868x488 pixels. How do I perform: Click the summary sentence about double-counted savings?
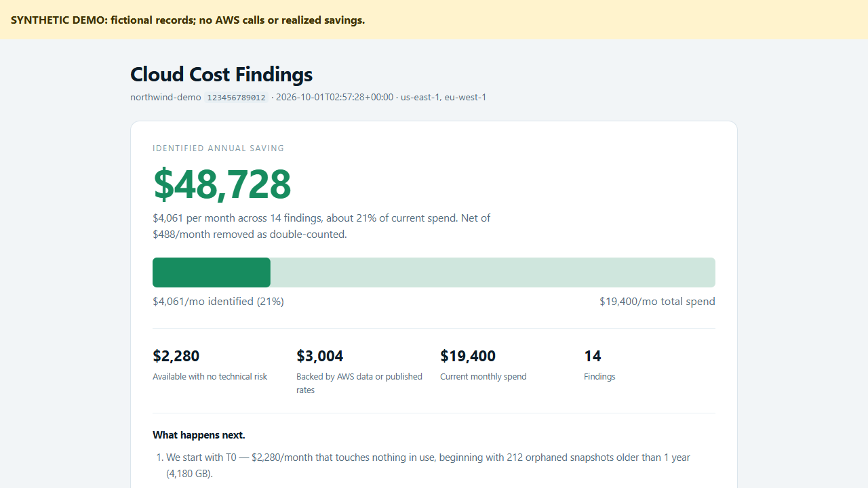coord(321,226)
